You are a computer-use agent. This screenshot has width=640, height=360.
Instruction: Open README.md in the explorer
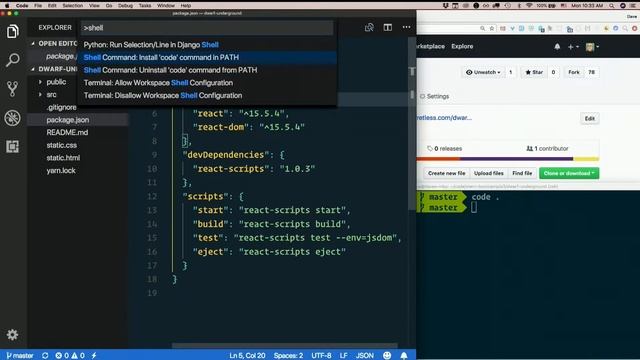point(67,133)
